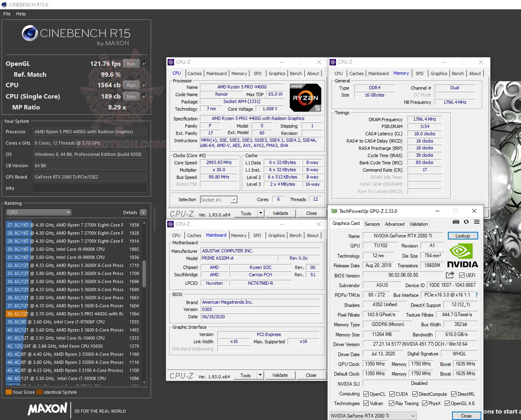Click the NVIDIA logo in GPU-Z
The width and height of the screenshot is (521, 420).
(463, 255)
